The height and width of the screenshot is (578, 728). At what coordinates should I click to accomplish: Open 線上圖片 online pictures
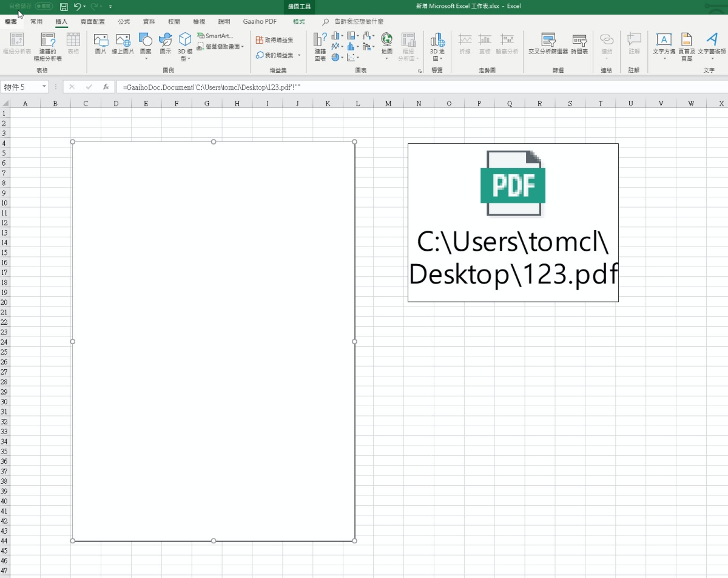(123, 44)
